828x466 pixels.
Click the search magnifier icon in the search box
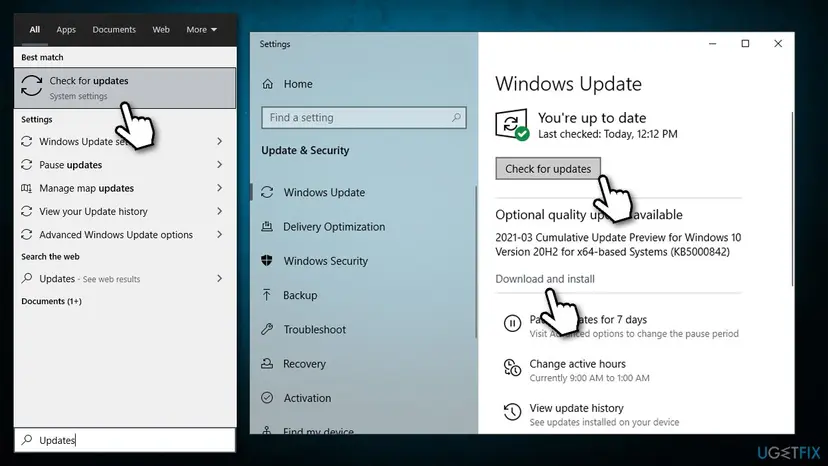pyautogui.click(x=27, y=440)
